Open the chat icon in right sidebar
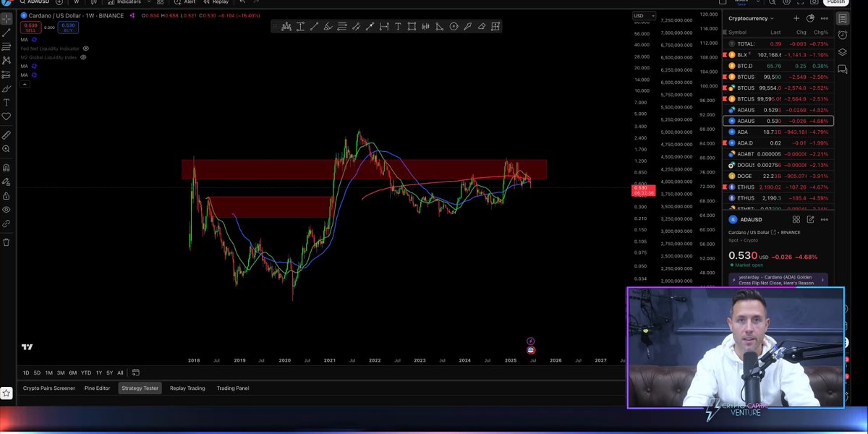 pos(843,69)
